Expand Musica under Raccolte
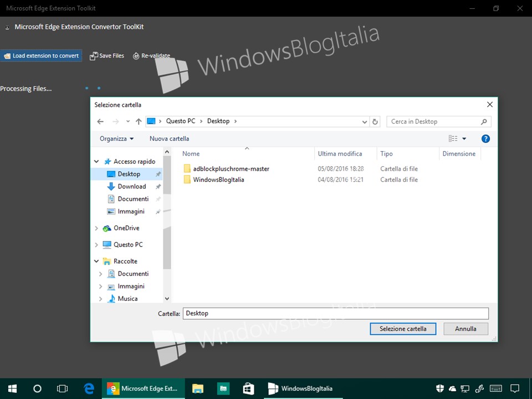 (101, 299)
